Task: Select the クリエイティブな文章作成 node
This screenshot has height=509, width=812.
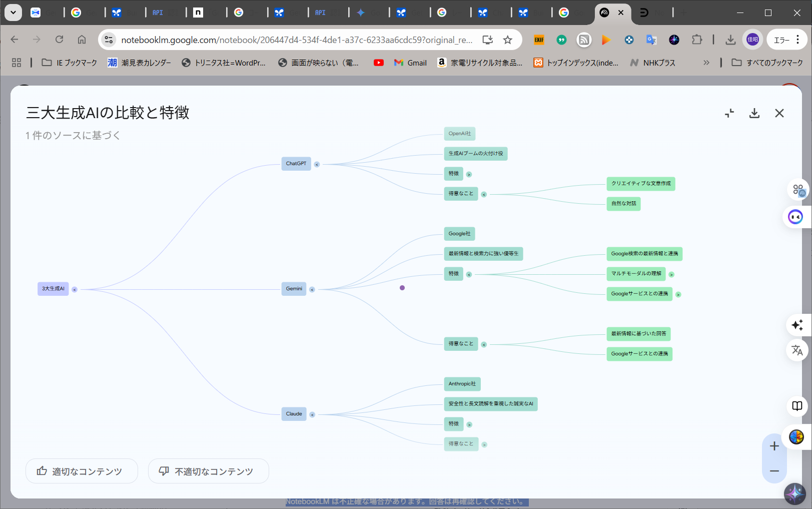Action: (x=641, y=184)
